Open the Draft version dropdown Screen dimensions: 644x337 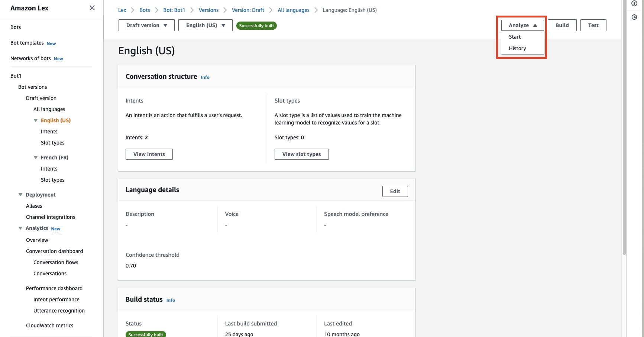click(146, 25)
